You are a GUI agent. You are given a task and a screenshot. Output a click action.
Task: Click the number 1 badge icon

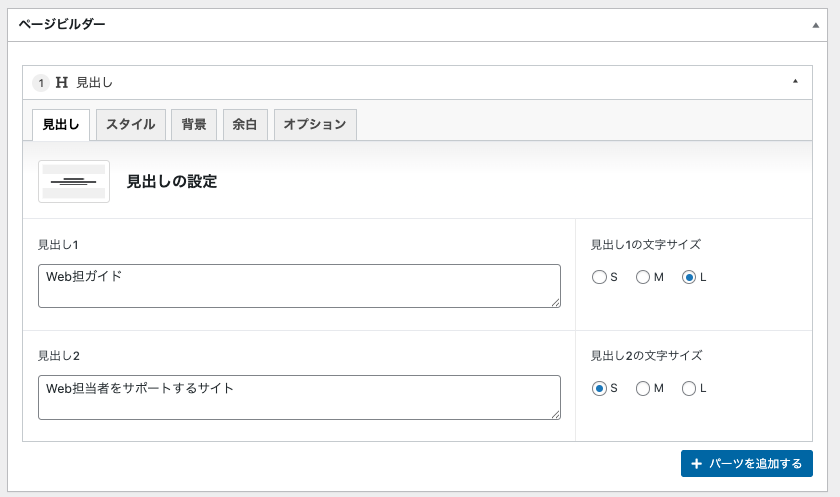[41, 83]
